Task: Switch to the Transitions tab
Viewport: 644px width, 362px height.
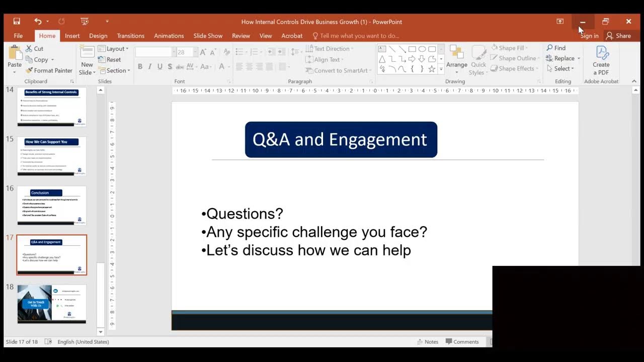Action: point(131,36)
